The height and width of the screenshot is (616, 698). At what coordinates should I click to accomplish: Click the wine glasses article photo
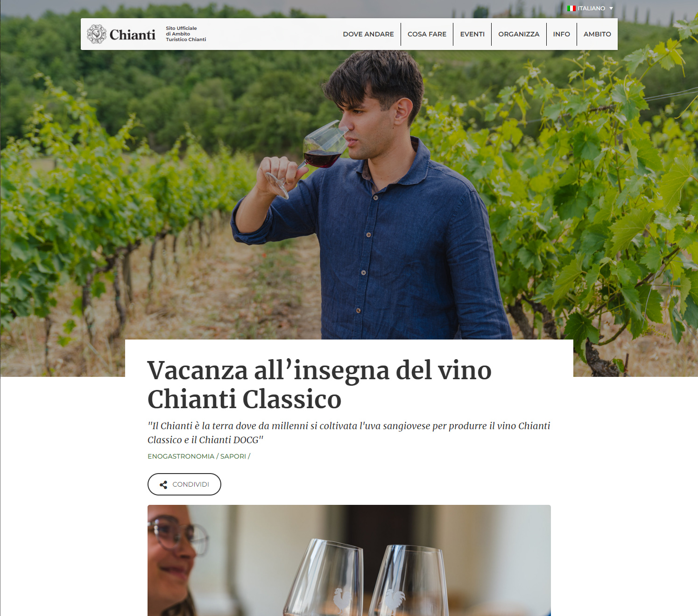[349, 560]
